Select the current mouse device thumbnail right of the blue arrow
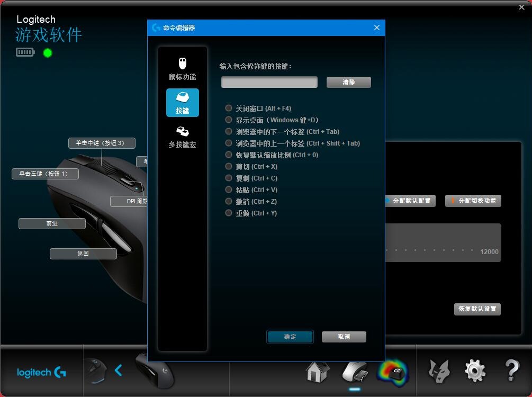Viewport: 532px width, 397px height. coord(155,371)
